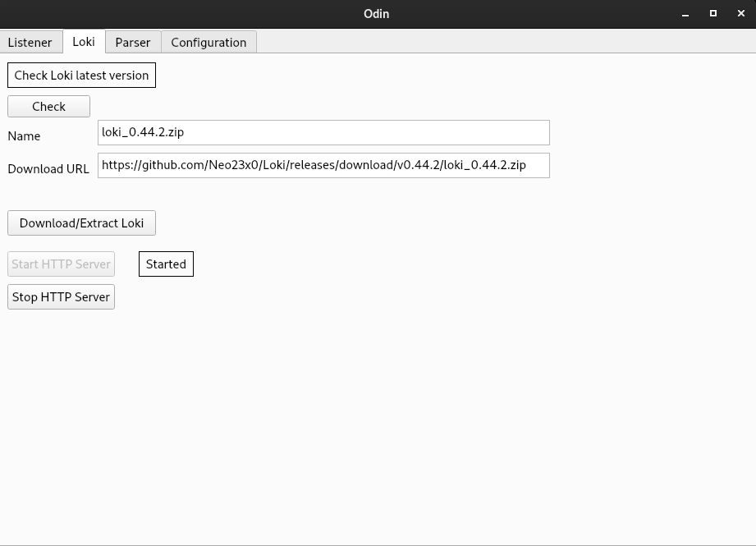Switch to the Listener tab
Viewport: 756px width, 546px height.
coord(30,43)
